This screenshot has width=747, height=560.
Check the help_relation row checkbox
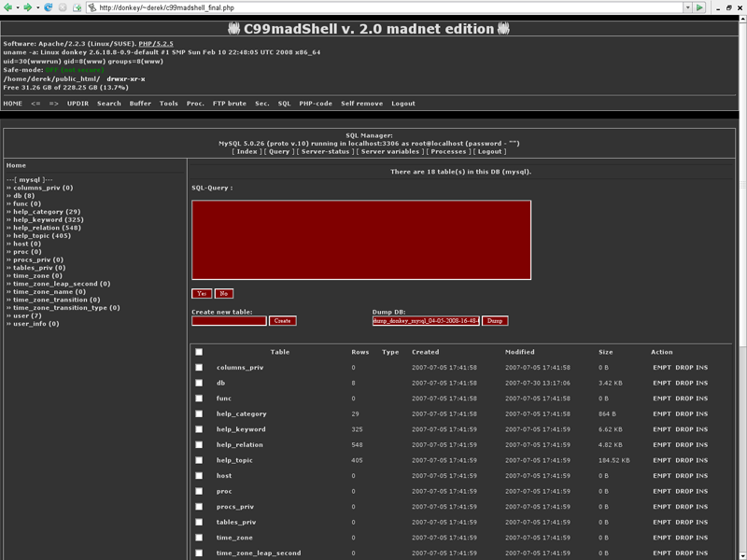point(199,445)
